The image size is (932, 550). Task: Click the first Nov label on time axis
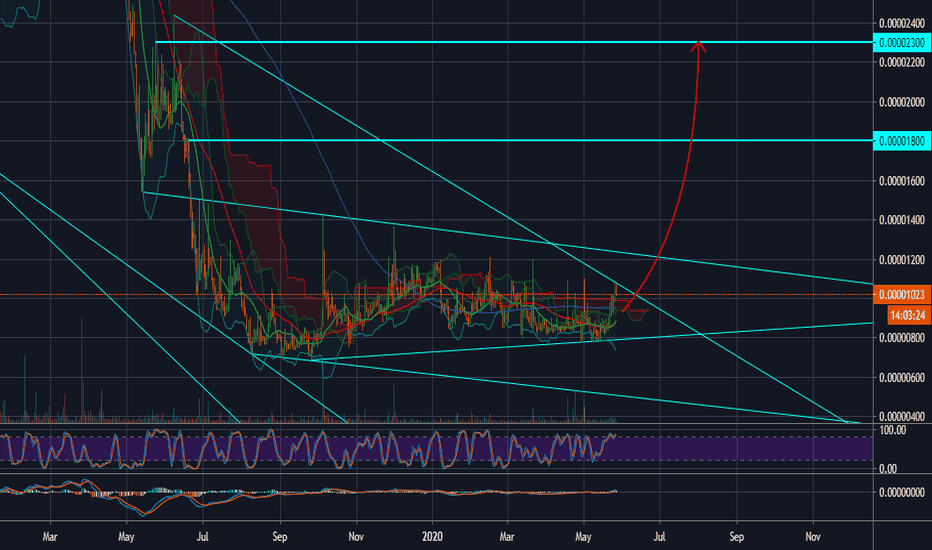355,537
